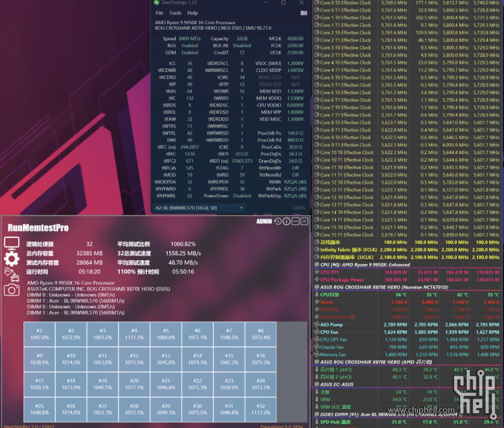Screen dimensions: 504x428
Task: Select the CPU SOC voltage row
Action: [407, 310]
